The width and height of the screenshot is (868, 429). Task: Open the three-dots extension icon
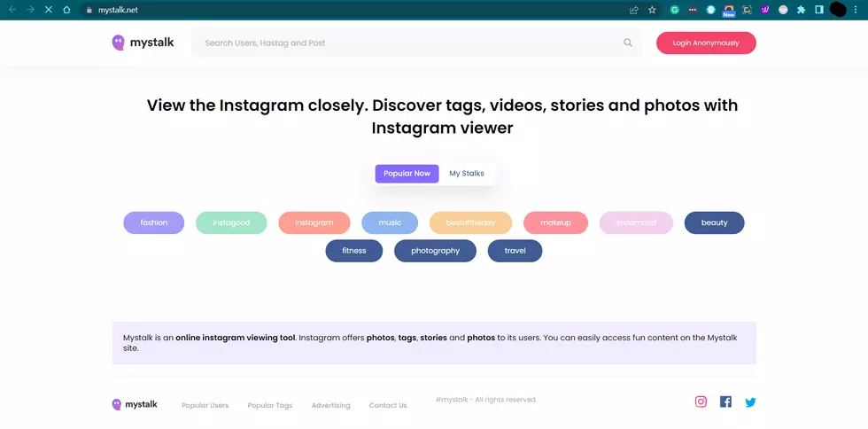point(693,10)
